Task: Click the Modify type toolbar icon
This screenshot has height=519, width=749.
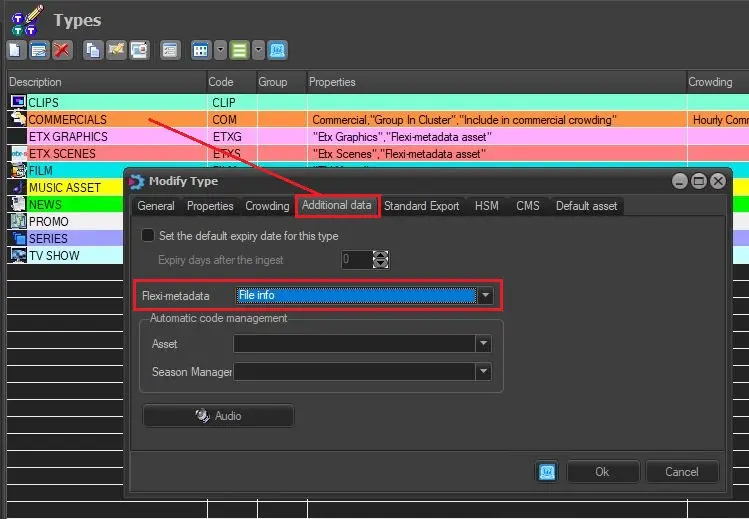Action: 38,49
